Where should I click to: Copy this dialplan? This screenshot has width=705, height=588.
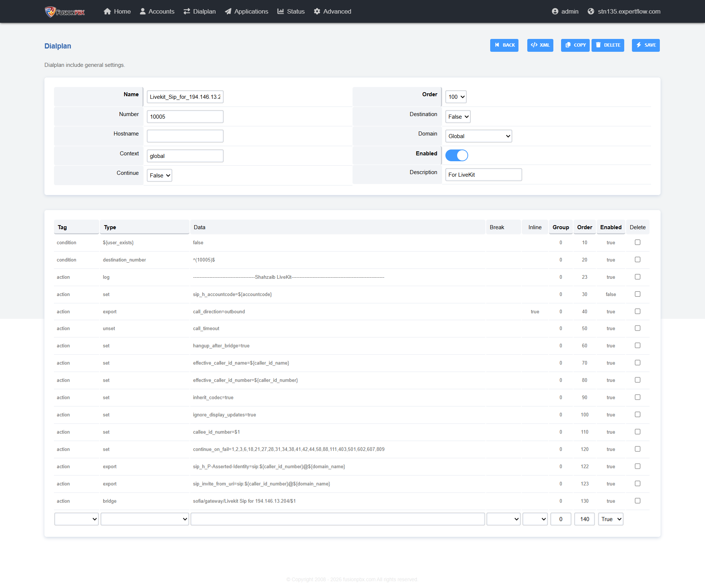point(575,45)
